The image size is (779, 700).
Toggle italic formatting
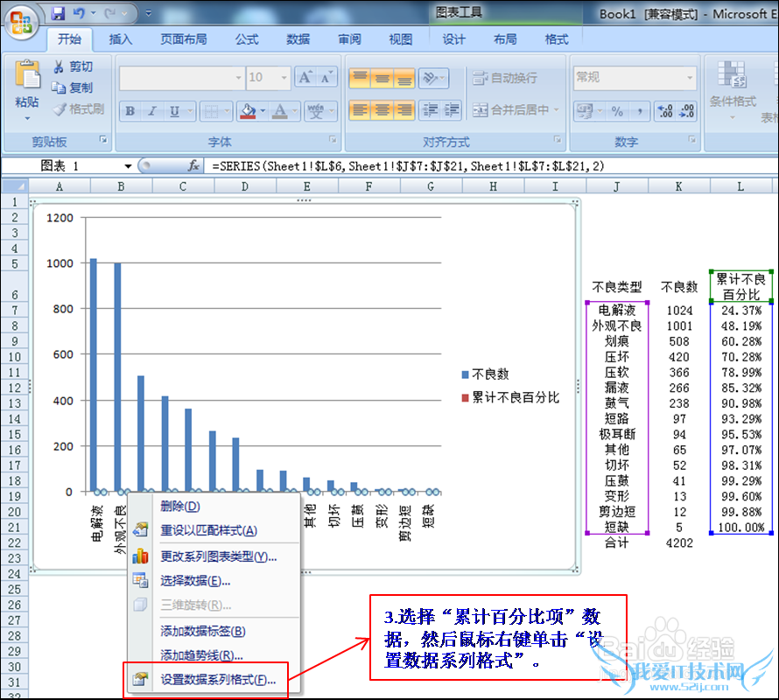tap(152, 111)
